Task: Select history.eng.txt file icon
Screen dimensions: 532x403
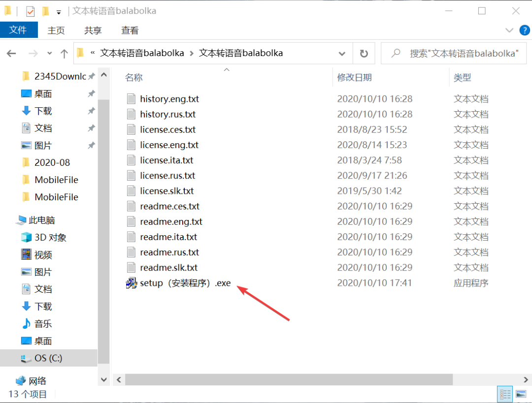Action: click(132, 98)
